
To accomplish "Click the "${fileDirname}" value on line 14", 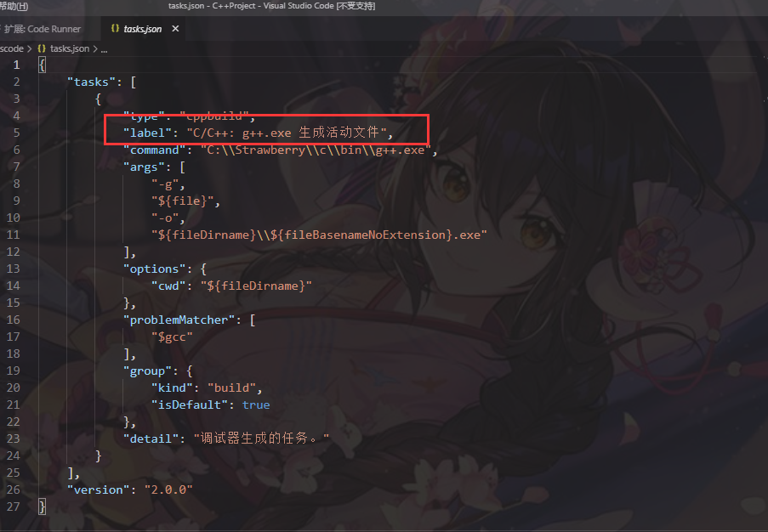I will (x=256, y=286).
